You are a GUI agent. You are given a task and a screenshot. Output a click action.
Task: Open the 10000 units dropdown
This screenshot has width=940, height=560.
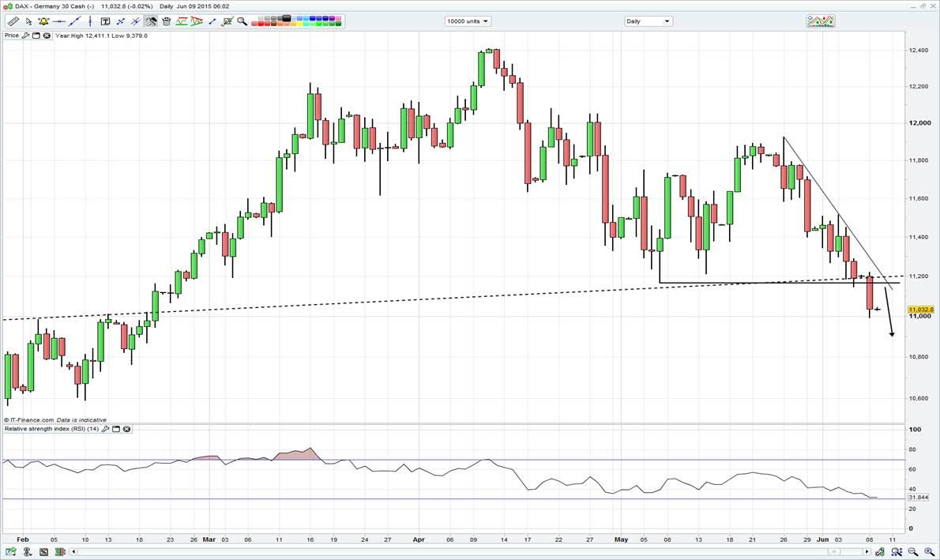point(468,21)
